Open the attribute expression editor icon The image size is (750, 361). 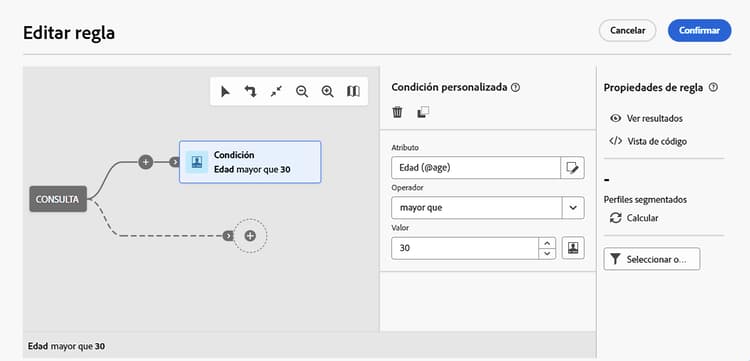click(x=572, y=168)
